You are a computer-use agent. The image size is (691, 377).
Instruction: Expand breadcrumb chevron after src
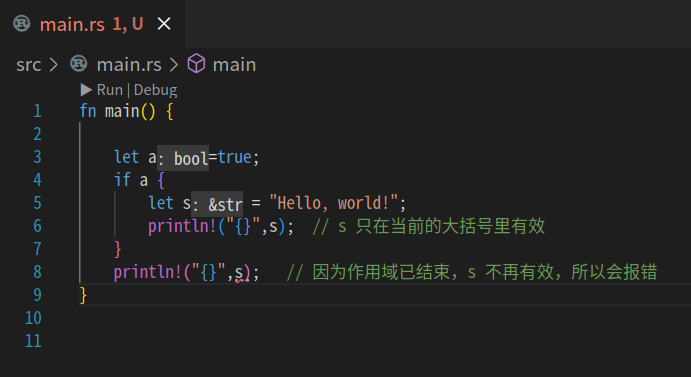tap(54, 65)
